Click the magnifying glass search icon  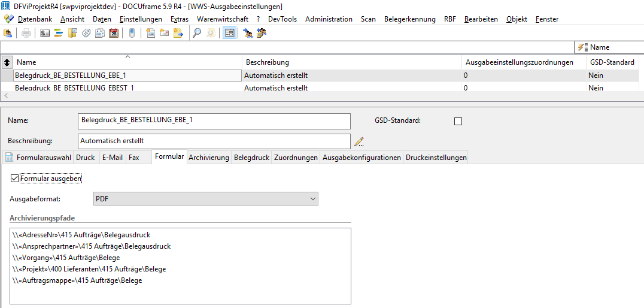point(197,34)
